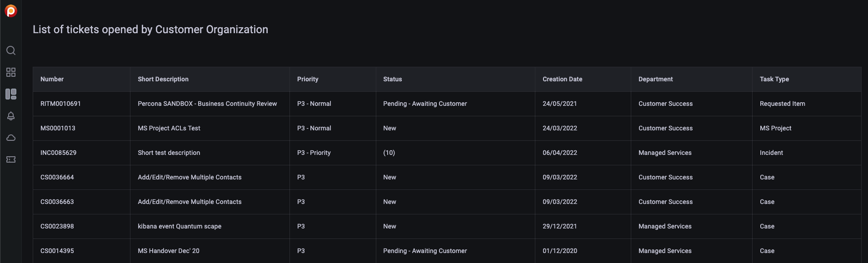The image size is (868, 263).
Task: Click 'kibana event Quantum scape' description
Action: coord(180,226)
